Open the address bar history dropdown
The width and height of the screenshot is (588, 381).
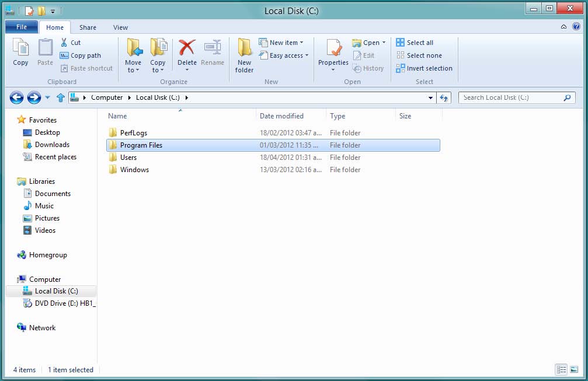(x=430, y=98)
